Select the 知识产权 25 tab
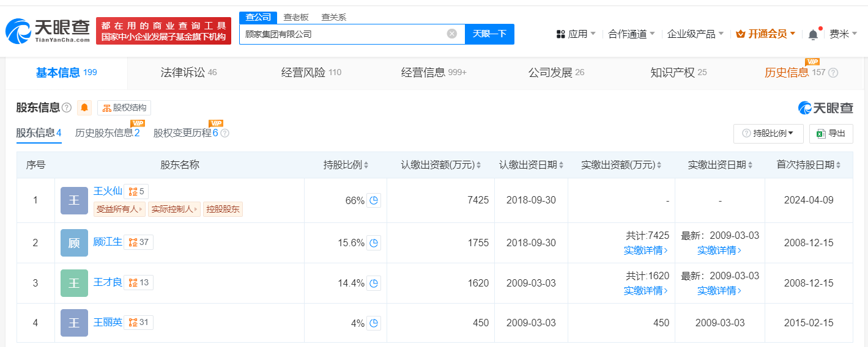The width and height of the screenshot is (868, 347). pos(678,73)
